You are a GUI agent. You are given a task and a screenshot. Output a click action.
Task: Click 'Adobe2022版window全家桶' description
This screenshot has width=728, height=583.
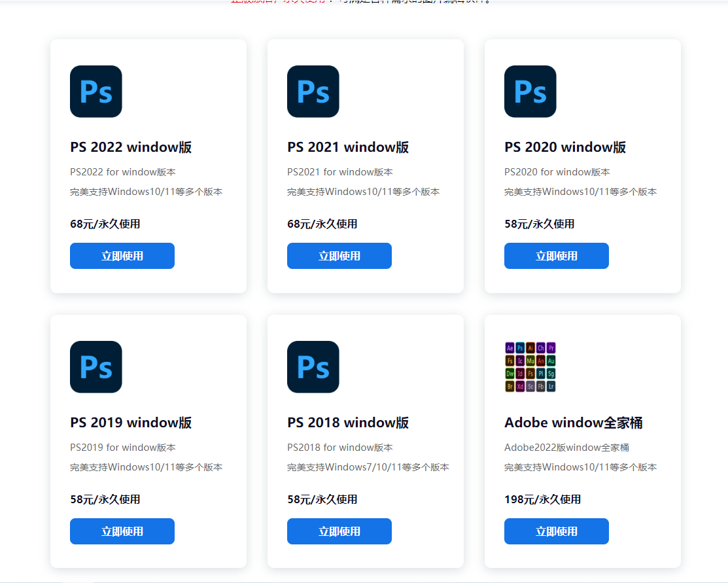click(566, 448)
